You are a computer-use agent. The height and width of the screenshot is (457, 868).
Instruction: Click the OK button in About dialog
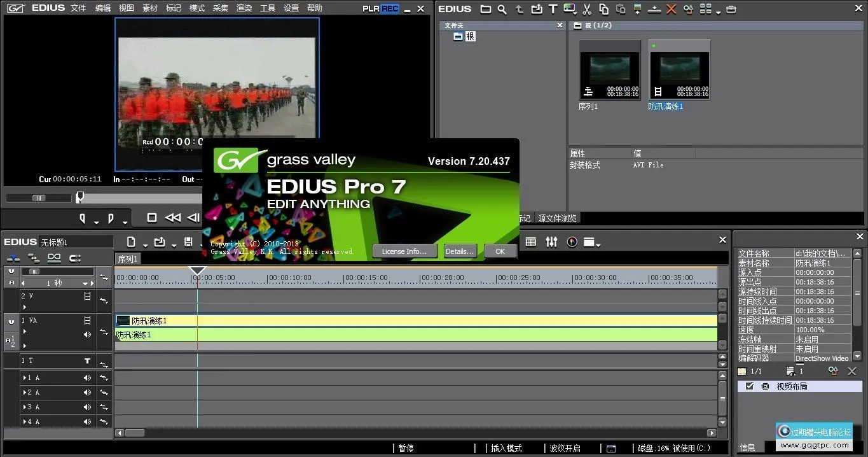[x=500, y=251]
